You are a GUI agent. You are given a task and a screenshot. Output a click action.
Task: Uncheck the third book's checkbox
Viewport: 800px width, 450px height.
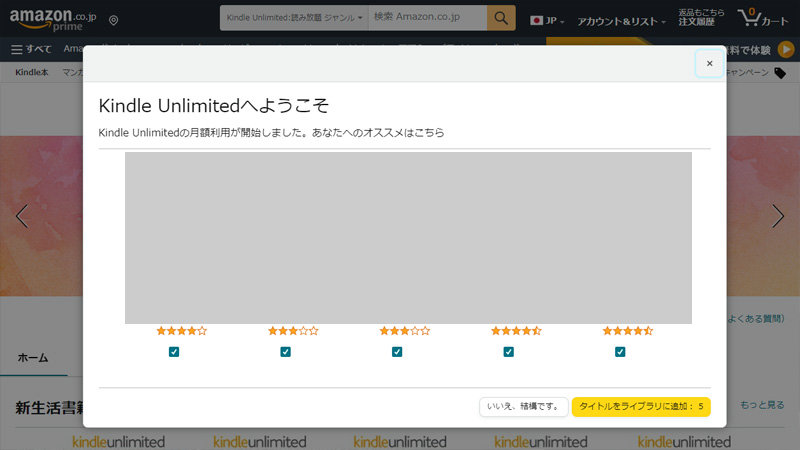397,352
